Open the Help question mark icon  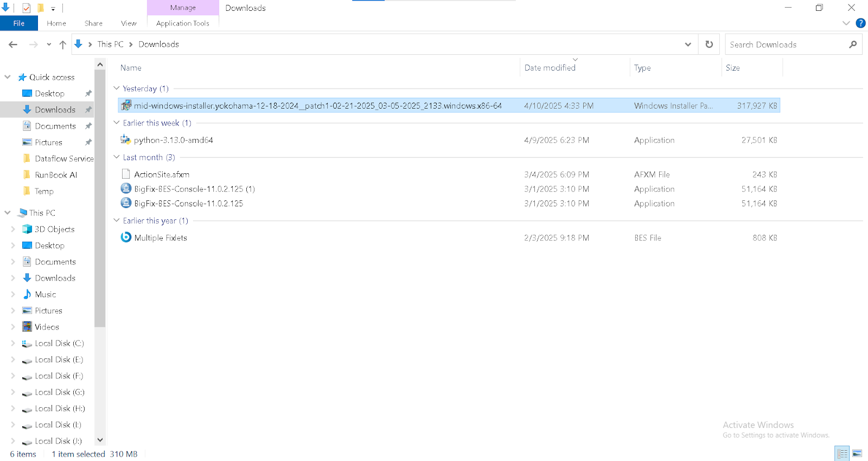pos(860,23)
